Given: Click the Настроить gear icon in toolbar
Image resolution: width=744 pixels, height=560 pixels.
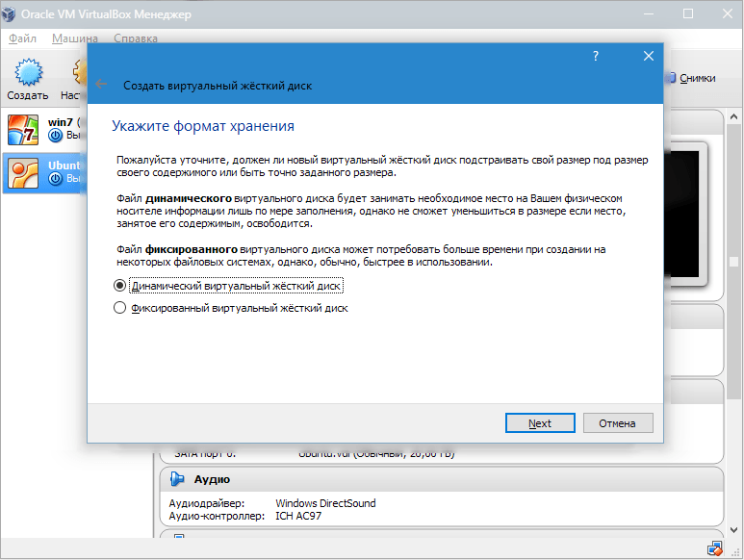Looking at the screenshot, I should click(77, 73).
